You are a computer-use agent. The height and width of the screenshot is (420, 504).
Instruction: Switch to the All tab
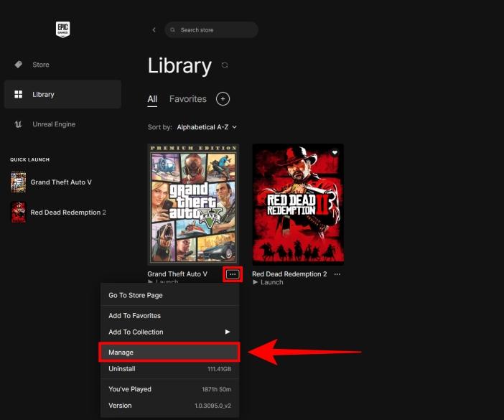pyautogui.click(x=152, y=99)
